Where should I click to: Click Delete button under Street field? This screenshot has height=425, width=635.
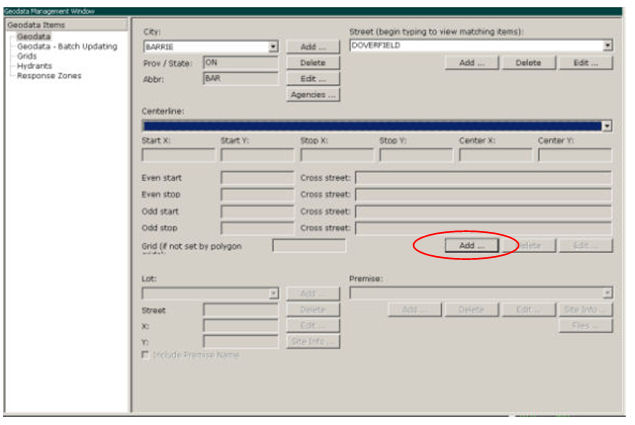click(528, 63)
